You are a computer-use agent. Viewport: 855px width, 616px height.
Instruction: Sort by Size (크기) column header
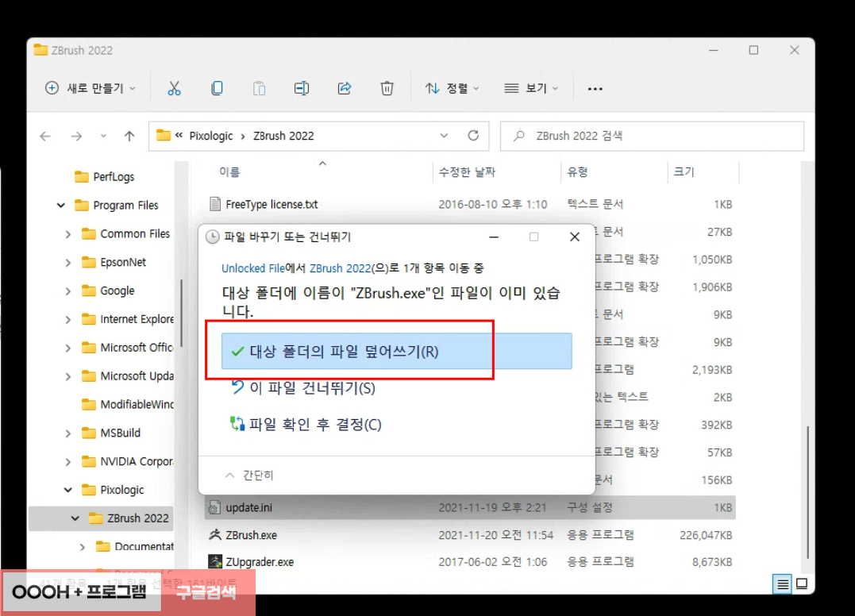pyautogui.click(x=684, y=172)
